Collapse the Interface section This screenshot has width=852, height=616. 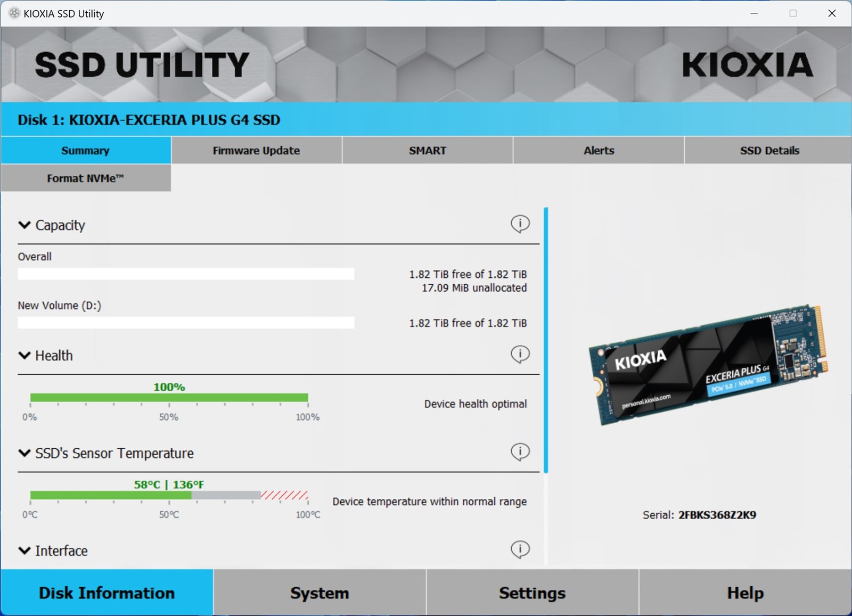(x=24, y=551)
